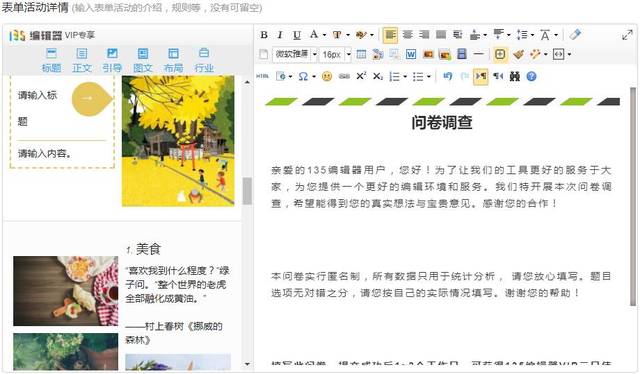This screenshot has height=374, width=640.
Task: Click the template list scroll-down arrow
Action: click(x=247, y=364)
